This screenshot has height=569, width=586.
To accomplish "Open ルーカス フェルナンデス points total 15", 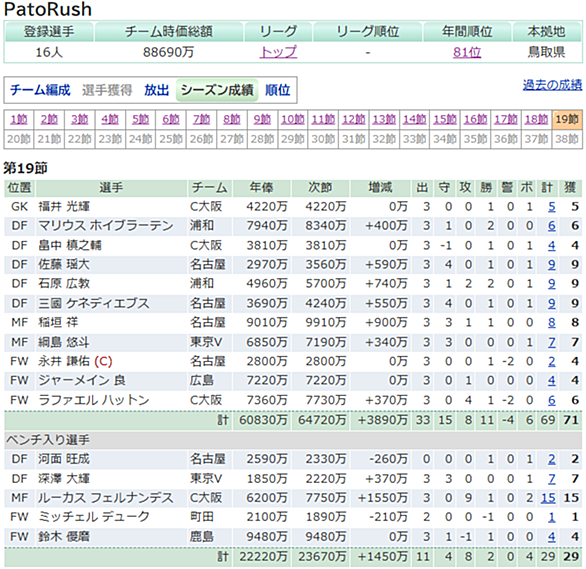I will [x=548, y=498].
